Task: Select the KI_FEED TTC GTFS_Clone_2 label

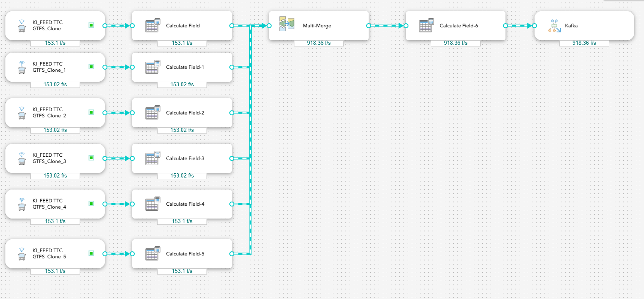Action: 49,113
